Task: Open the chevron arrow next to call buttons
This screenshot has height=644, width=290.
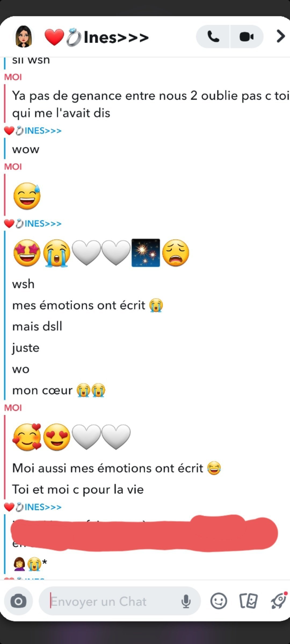Action: point(280,36)
